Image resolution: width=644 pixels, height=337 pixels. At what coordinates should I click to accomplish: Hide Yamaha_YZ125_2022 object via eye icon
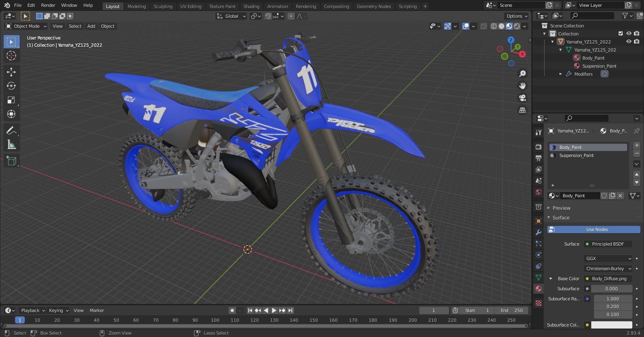629,41
